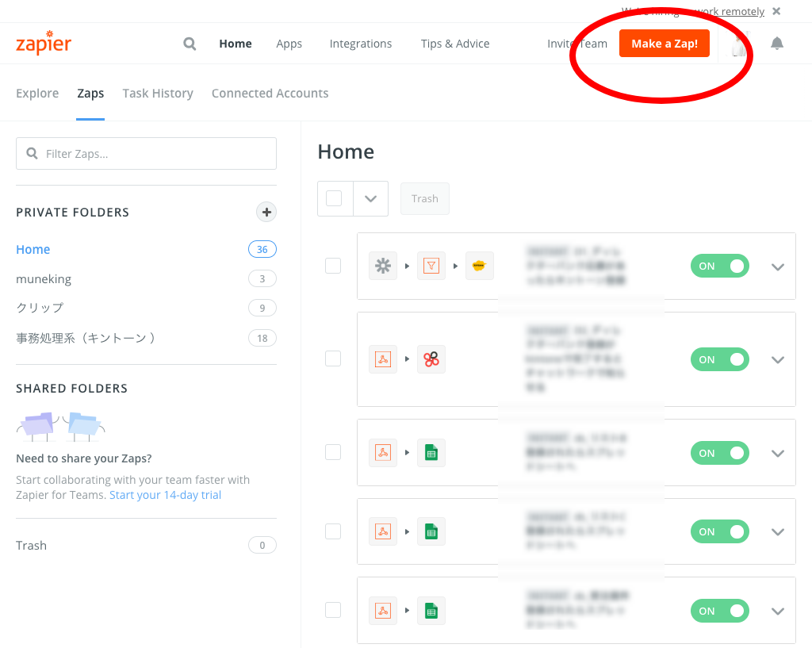Check the fifth Zap's checkbox
The width and height of the screenshot is (812, 648).
pos(333,610)
